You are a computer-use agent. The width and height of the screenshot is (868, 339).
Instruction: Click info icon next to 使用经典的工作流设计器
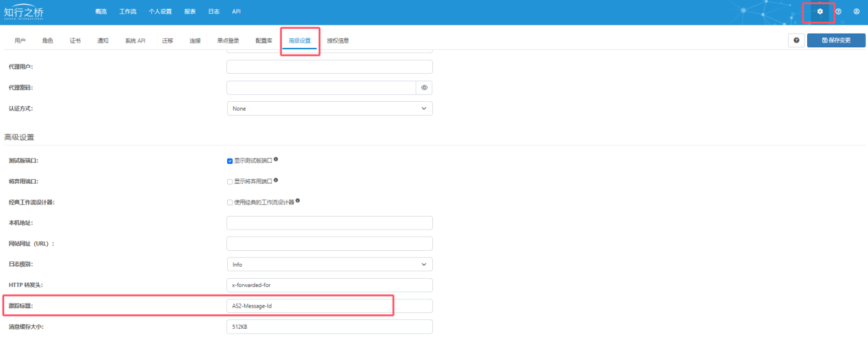pos(298,202)
